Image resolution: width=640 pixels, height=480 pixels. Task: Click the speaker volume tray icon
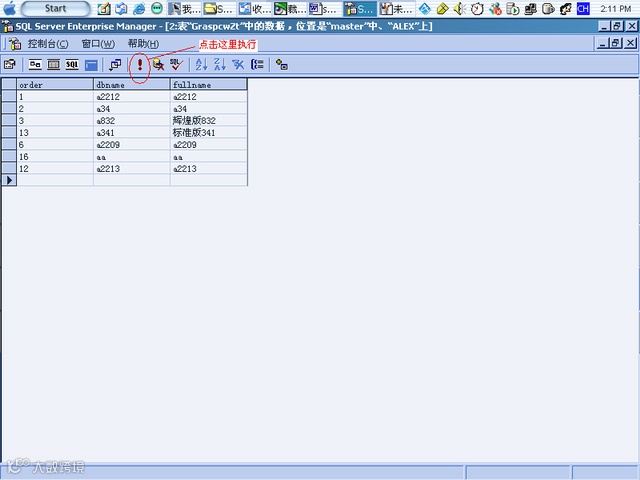tap(460, 8)
